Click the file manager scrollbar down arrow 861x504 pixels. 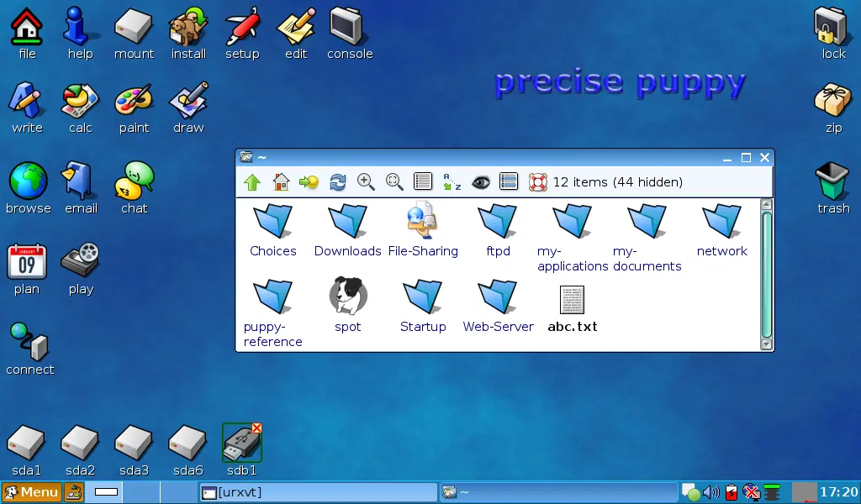[x=767, y=344]
